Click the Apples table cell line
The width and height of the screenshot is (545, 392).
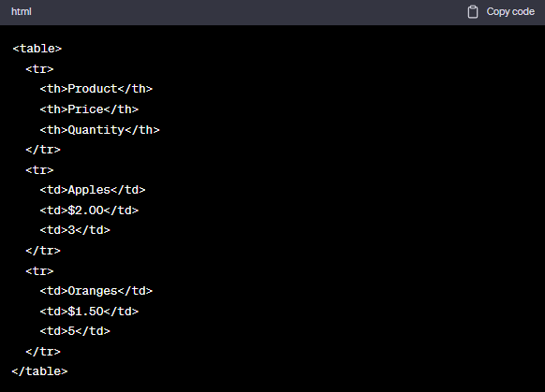coord(93,190)
